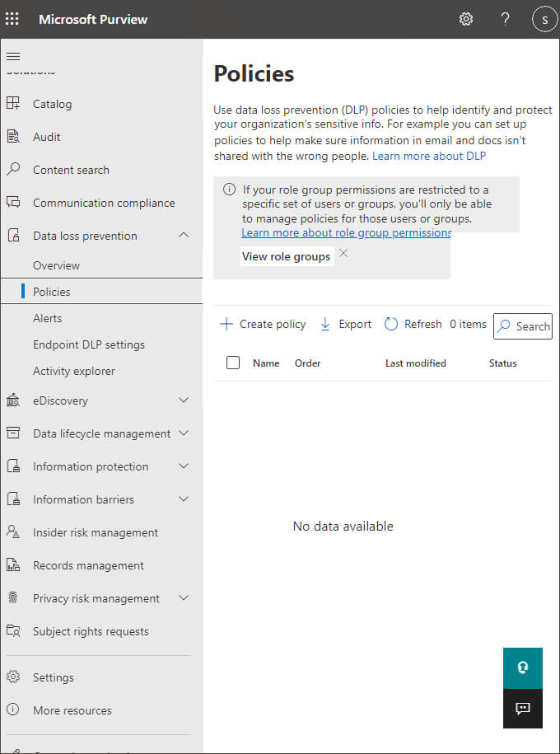The height and width of the screenshot is (754, 560).
Task: Open Endpoint DLP settings
Action: [89, 344]
